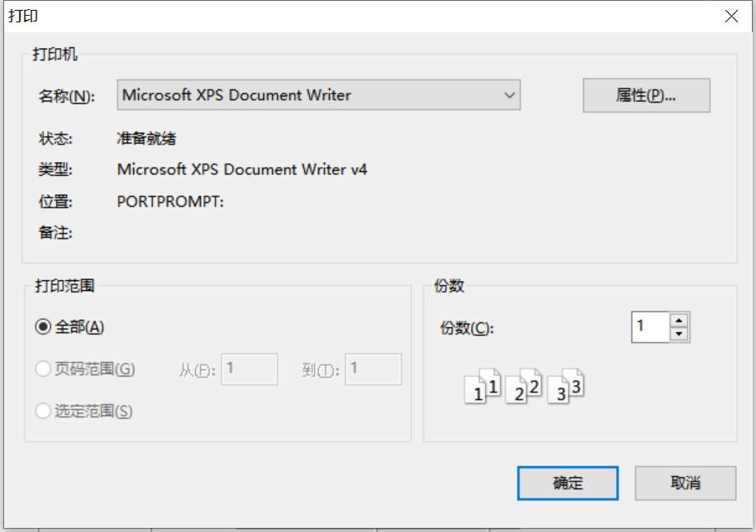756x532 pixels.
Task: Decrease copies with the down spinner arrow
Action: point(679,334)
